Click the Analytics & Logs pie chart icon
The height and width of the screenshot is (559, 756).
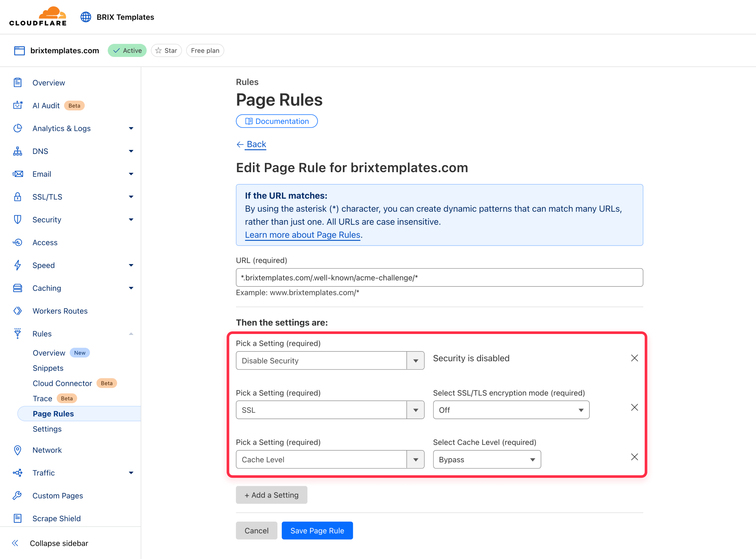coord(18,128)
